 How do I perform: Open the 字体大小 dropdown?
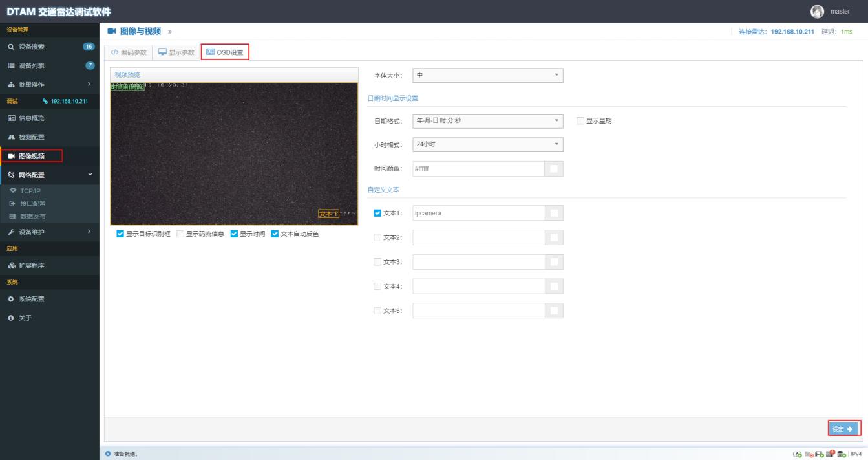tap(487, 76)
